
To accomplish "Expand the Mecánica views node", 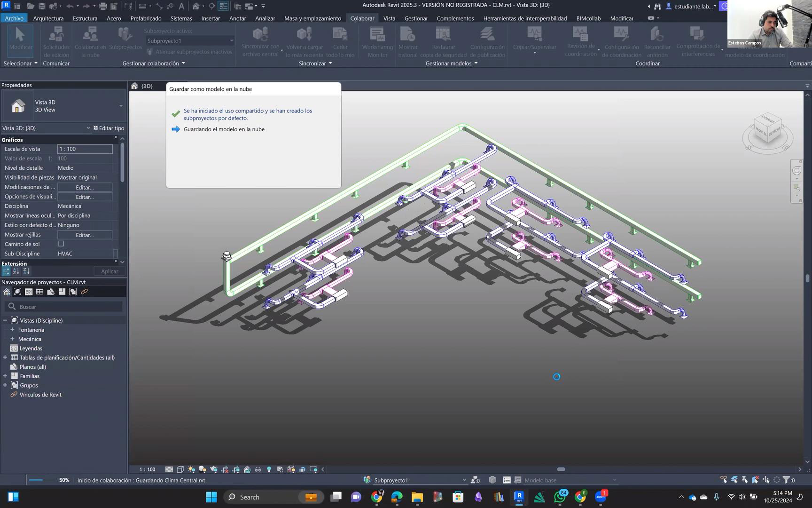I will point(13,339).
